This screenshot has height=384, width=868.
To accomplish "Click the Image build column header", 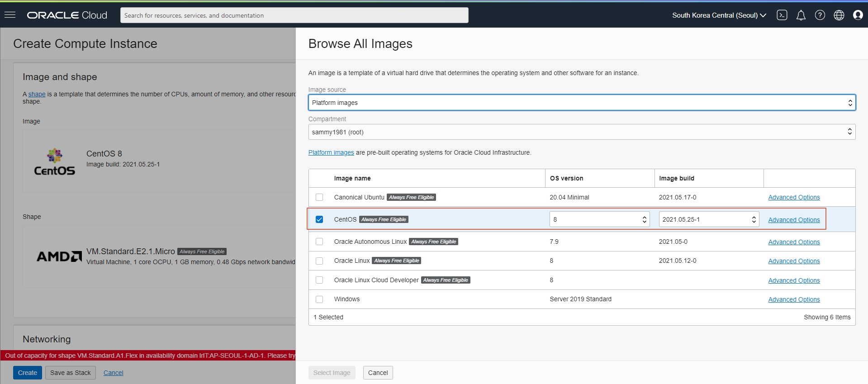I will coord(676,178).
